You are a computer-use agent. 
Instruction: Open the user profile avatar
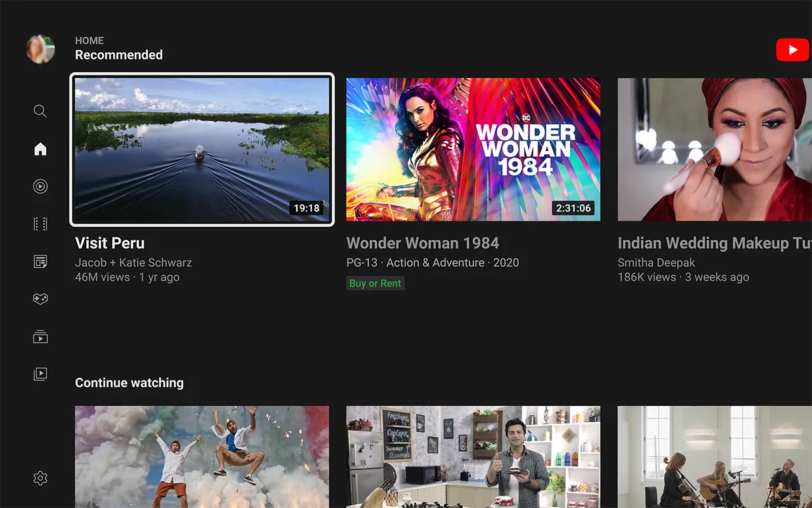point(41,49)
